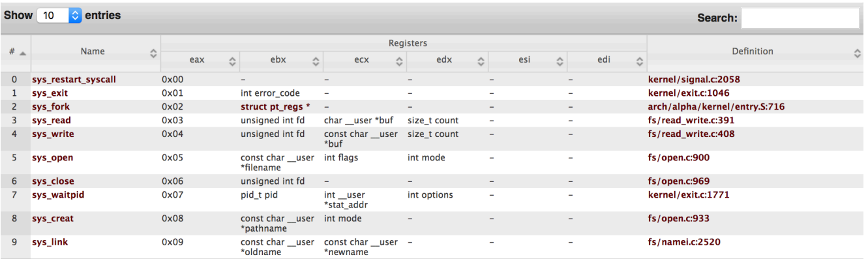Open fs/read_write.c:408 definition link

[692, 134]
